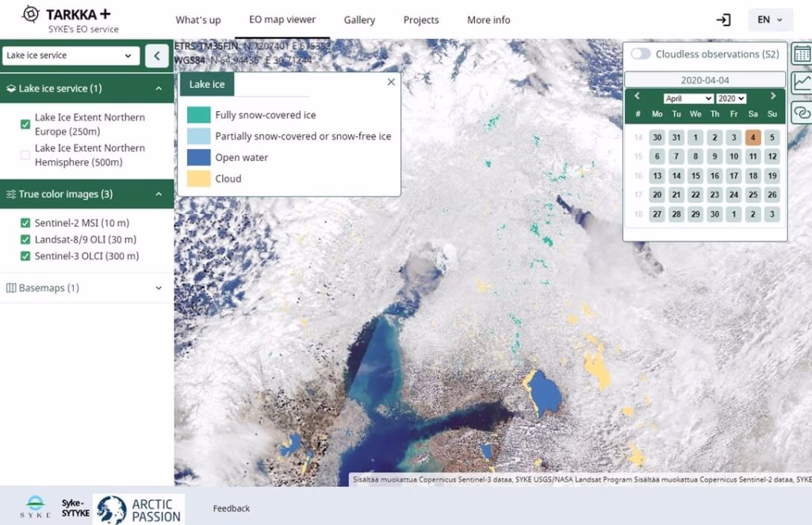Click the SYKE logo in footer

click(x=35, y=506)
